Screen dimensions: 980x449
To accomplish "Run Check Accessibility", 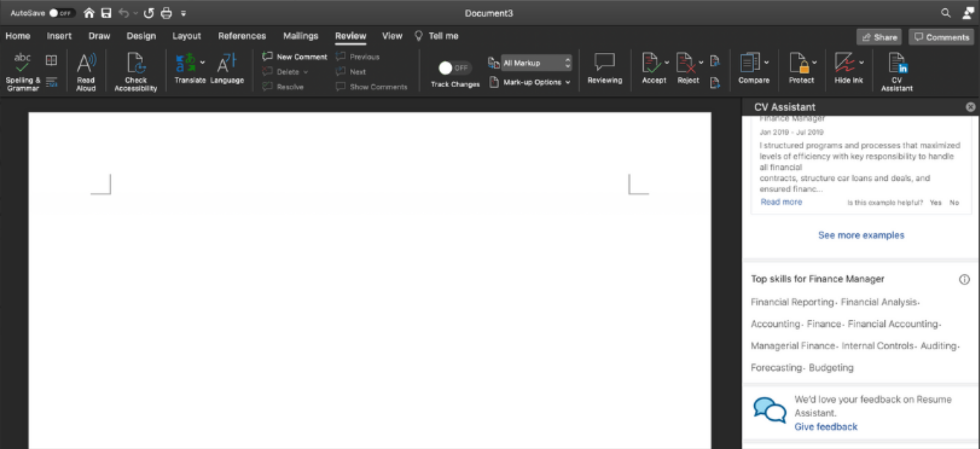I will point(136,71).
